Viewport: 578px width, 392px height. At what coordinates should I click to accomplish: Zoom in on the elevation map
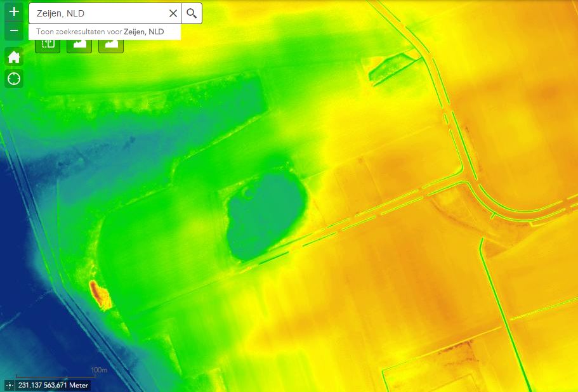[x=14, y=11]
